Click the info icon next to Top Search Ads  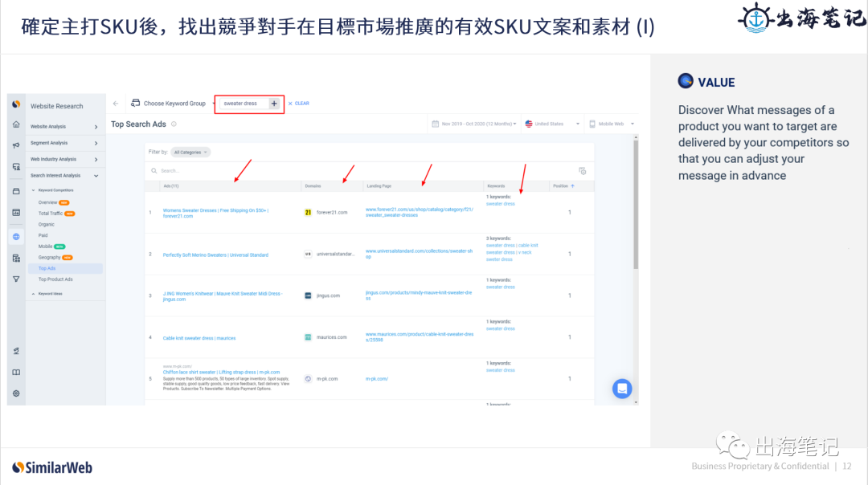point(174,124)
